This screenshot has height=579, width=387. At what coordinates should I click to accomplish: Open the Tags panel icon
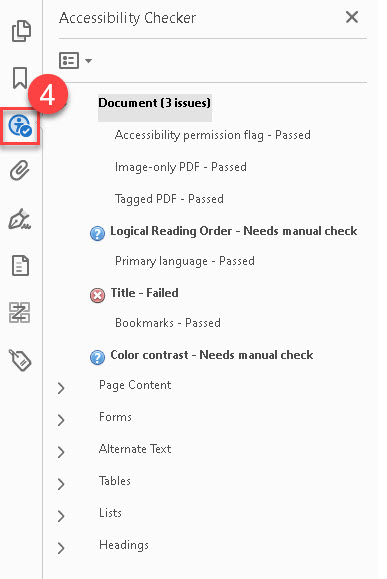(20, 360)
